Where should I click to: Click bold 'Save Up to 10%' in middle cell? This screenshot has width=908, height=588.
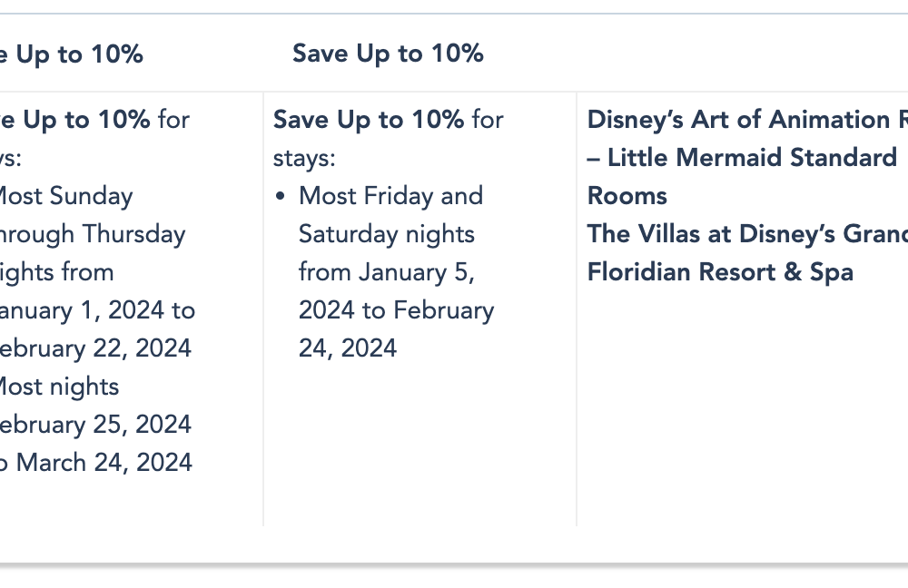pyautogui.click(x=369, y=120)
